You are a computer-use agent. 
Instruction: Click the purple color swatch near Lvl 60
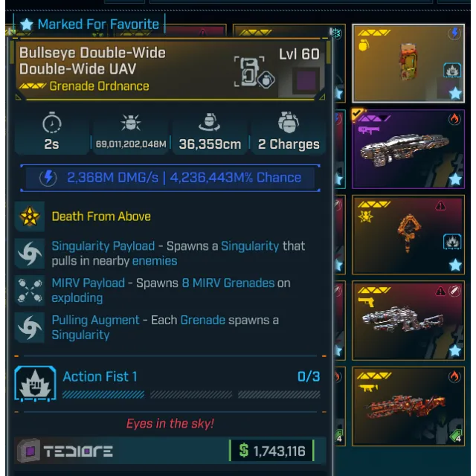(306, 81)
